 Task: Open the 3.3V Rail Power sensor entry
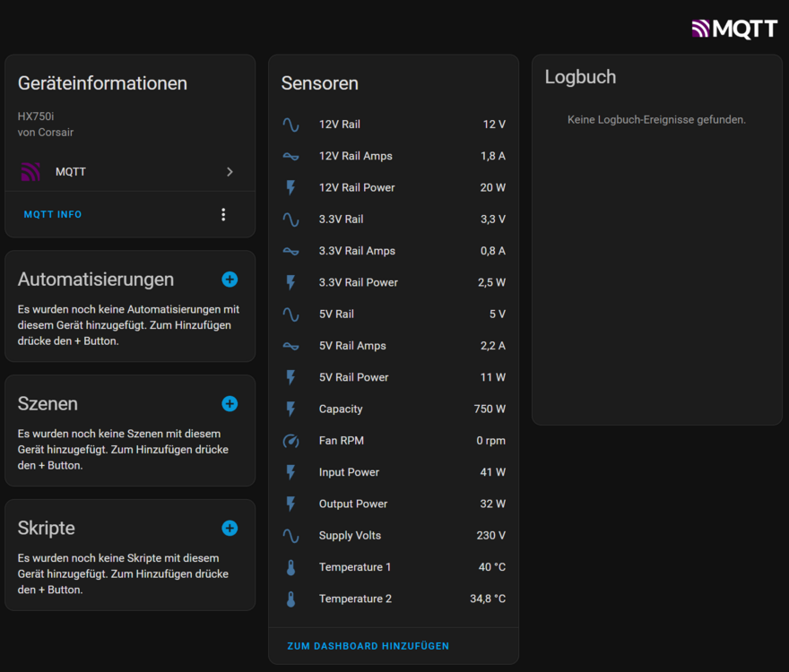click(x=394, y=282)
